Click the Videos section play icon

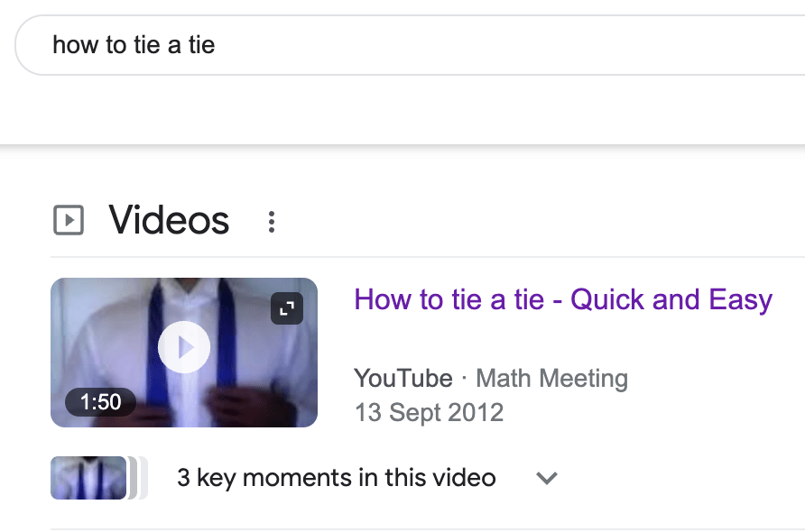(68, 220)
